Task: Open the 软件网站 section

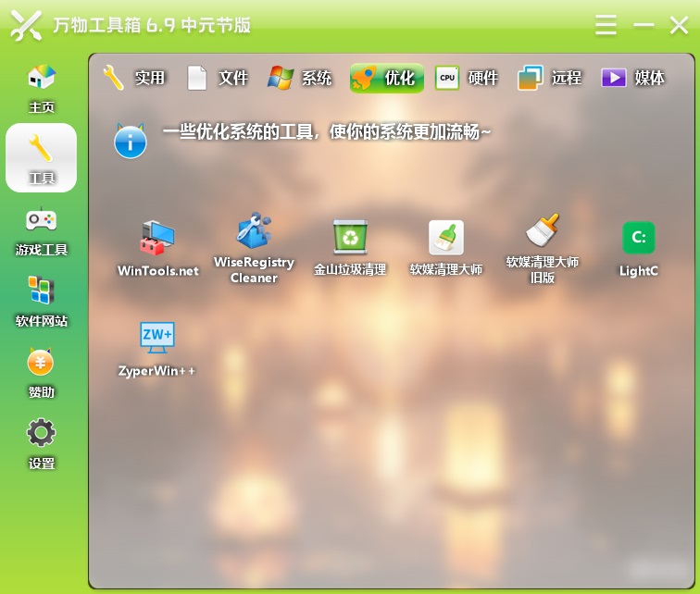Action: pyautogui.click(x=41, y=302)
